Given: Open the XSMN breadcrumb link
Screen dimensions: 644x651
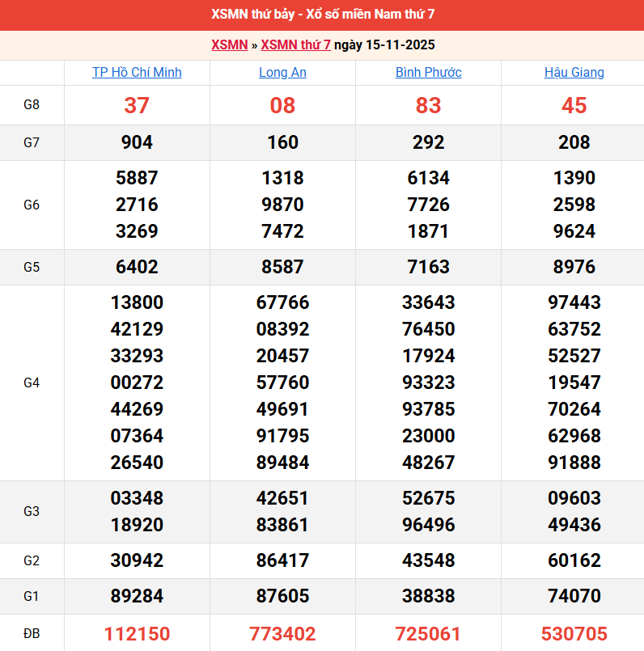Looking at the screenshot, I should point(229,45).
